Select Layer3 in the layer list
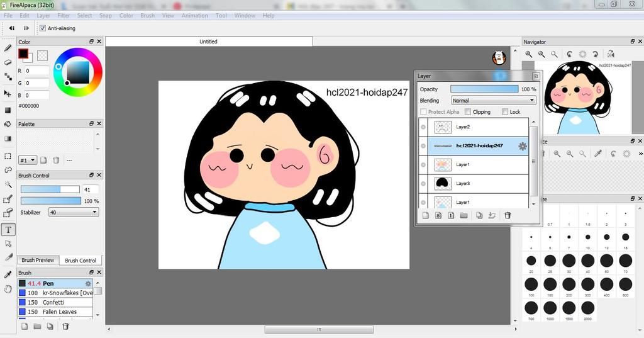Image resolution: width=644 pixels, height=338 pixels. (478, 184)
